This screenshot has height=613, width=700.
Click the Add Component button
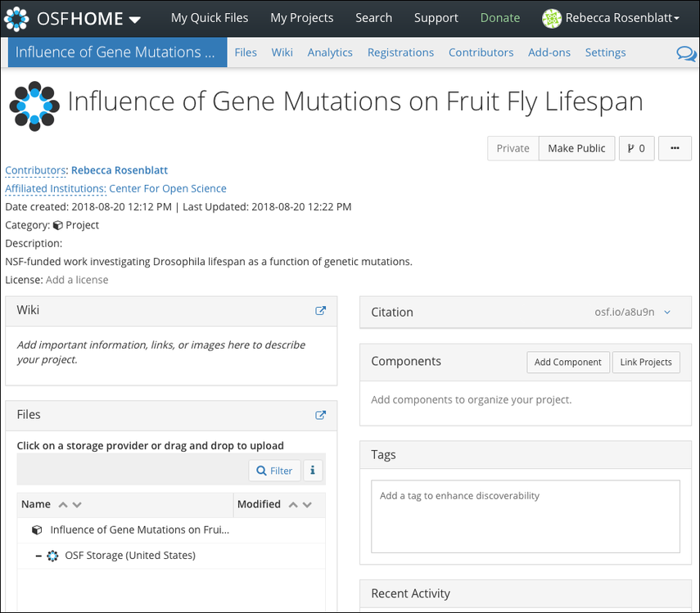pyautogui.click(x=568, y=363)
